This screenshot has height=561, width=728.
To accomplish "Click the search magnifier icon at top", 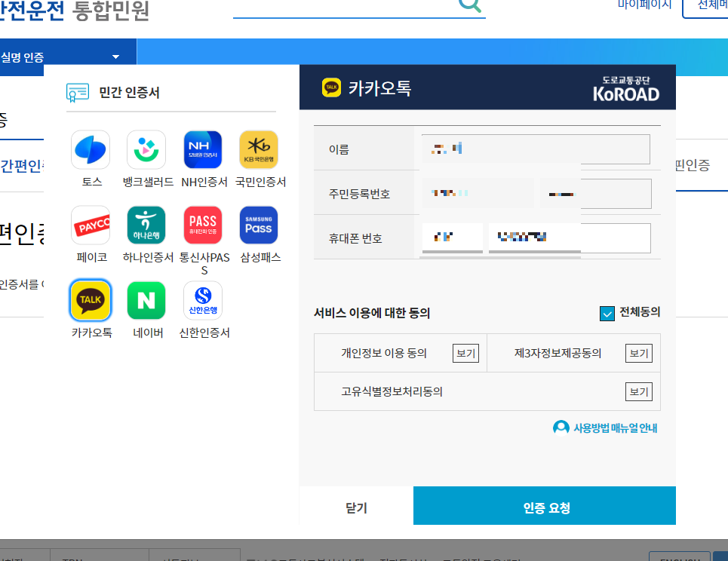I will click(470, 5).
